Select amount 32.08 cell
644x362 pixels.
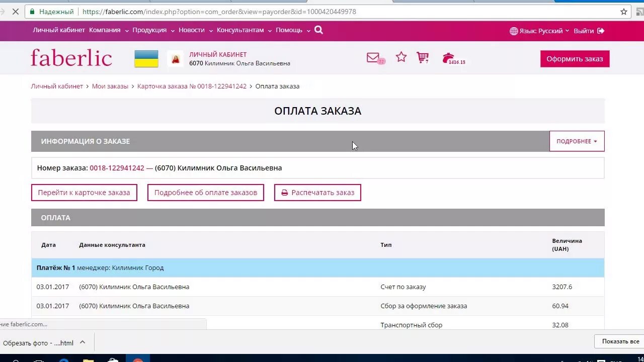(560, 325)
